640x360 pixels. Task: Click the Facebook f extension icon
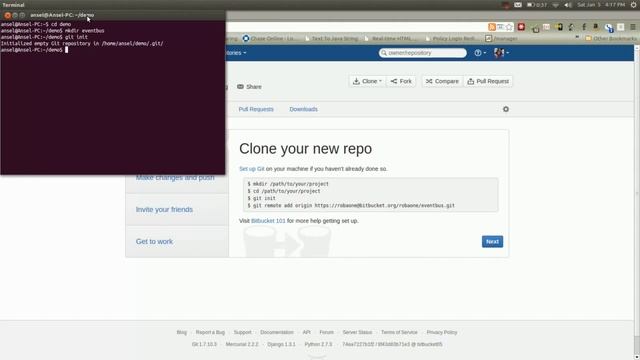point(584,27)
